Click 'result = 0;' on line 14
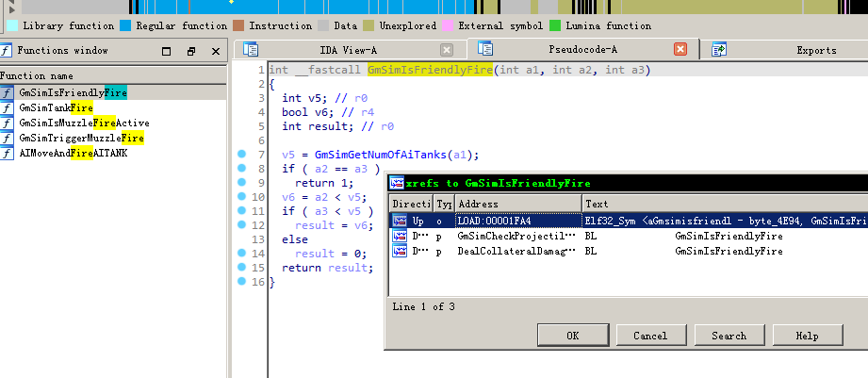 tap(331, 254)
